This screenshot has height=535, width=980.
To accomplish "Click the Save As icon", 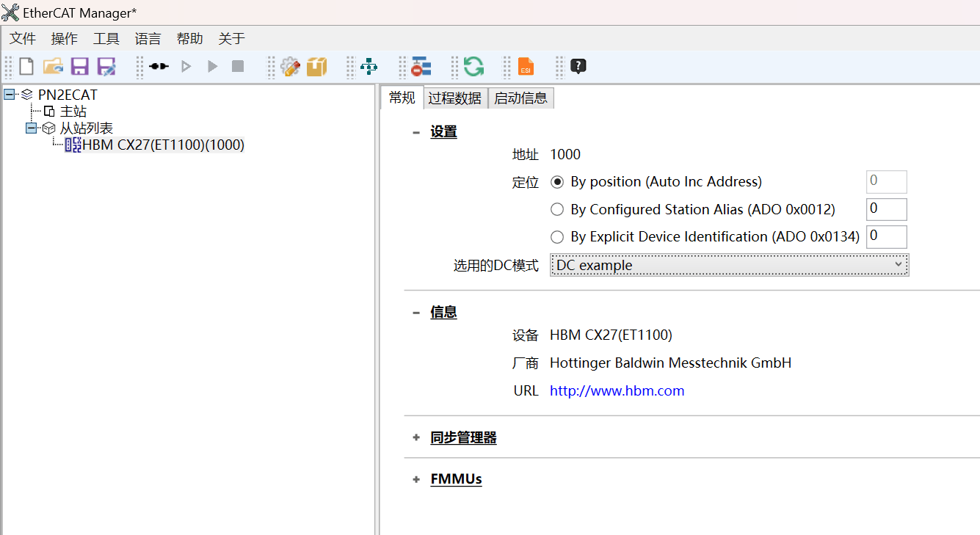I will (106, 67).
